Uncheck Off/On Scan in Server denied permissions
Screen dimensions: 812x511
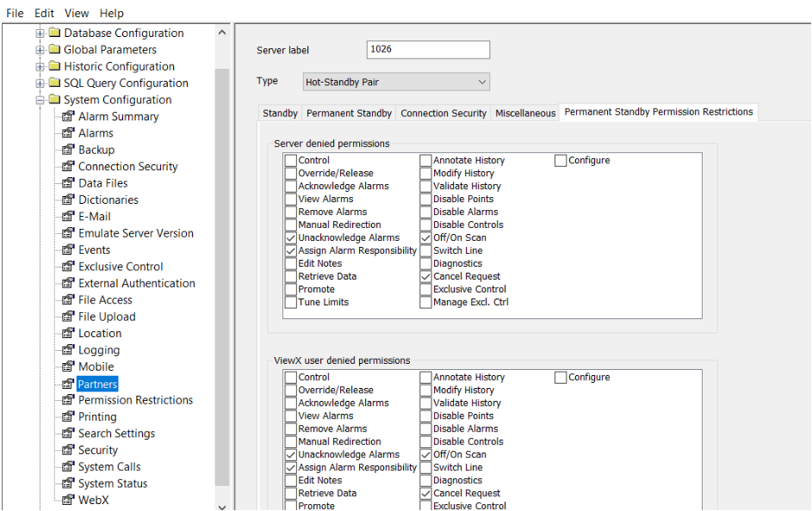tap(426, 238)
